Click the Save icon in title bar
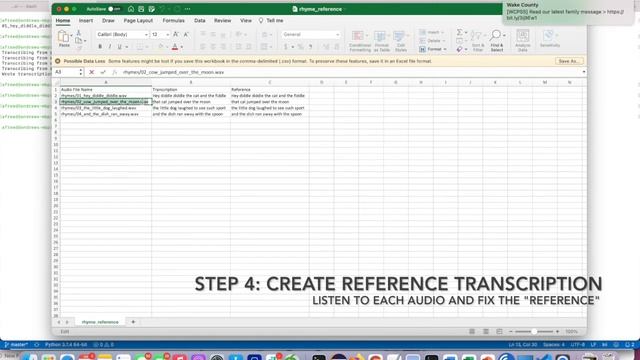Viewport: 640px width, 360px height. pos(141,9)
